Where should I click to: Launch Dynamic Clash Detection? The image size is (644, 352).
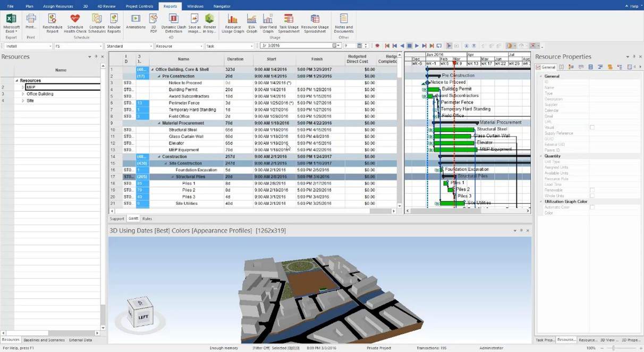[x=174, y=22]
